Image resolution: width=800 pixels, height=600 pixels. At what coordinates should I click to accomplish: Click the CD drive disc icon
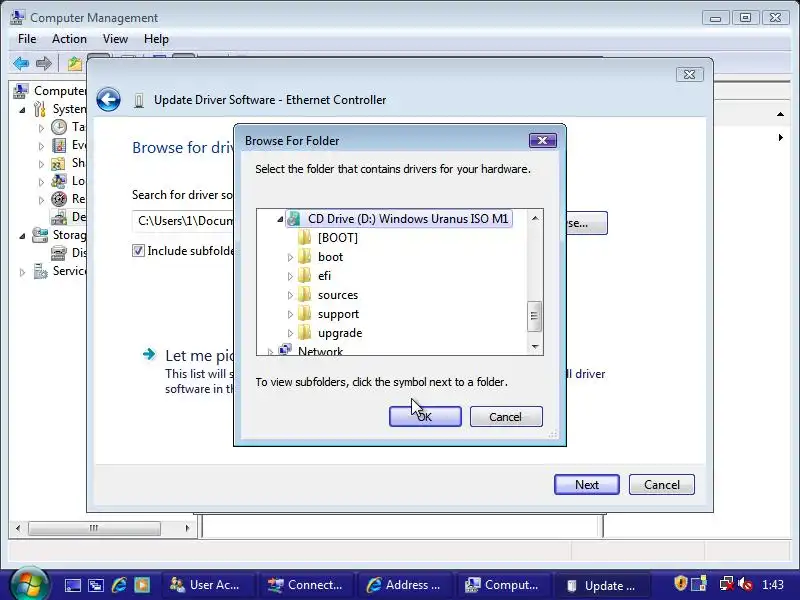click(x=294, y=219)
